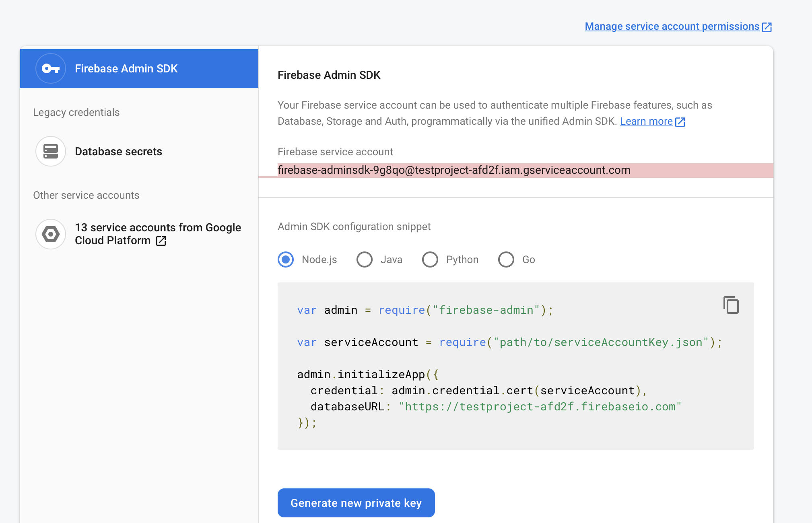This screenshot has height=523, width=812.
Task: Open the Firebase Admin SDK section
Action: pyautogui.click(x=127, y=68)
